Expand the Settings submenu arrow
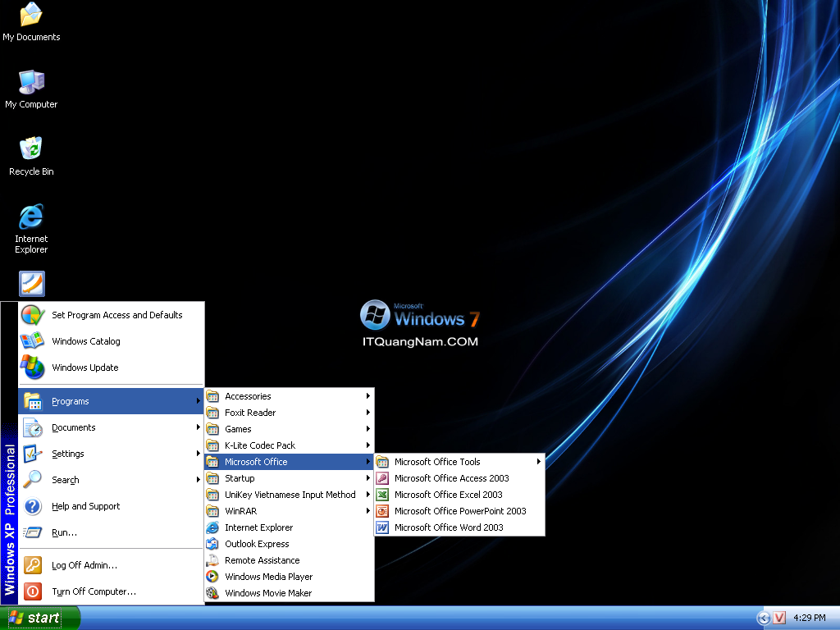Screen dimensions: 840x630 (x=199, y=453)
